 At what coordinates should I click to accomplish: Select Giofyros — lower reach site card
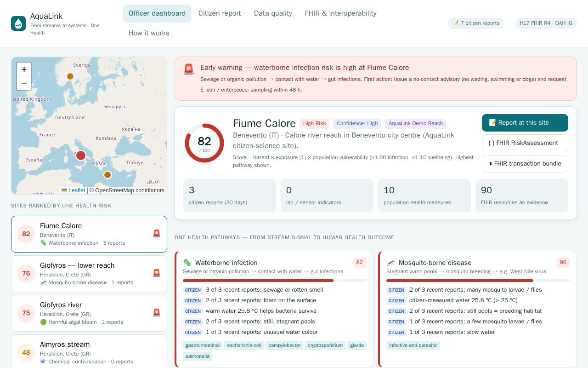tap(89, 274)
